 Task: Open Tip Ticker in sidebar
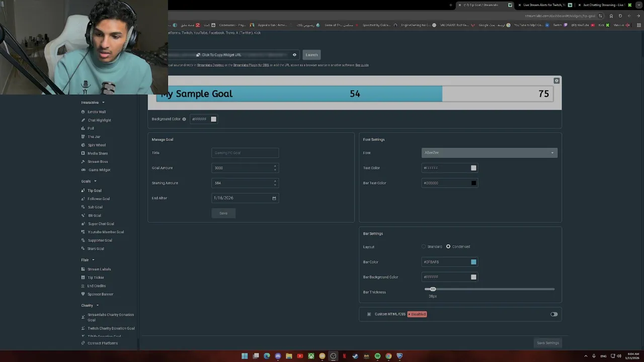tap(96, 278)
